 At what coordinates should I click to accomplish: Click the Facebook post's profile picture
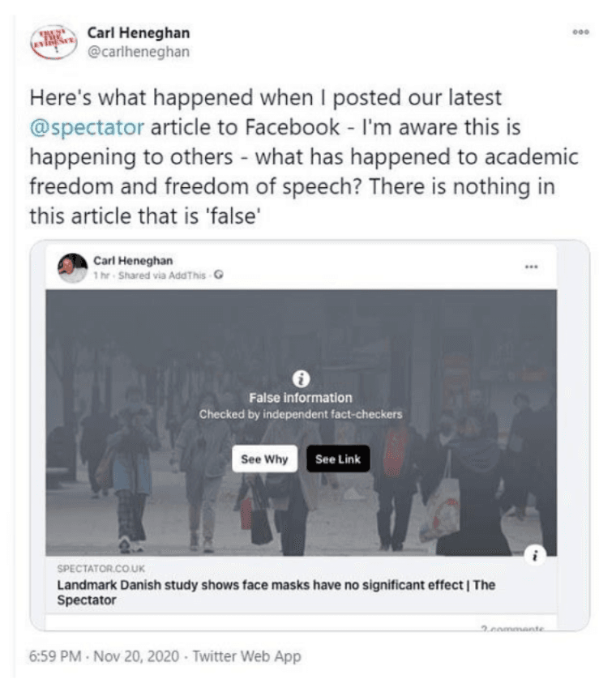tap(73, 267)
